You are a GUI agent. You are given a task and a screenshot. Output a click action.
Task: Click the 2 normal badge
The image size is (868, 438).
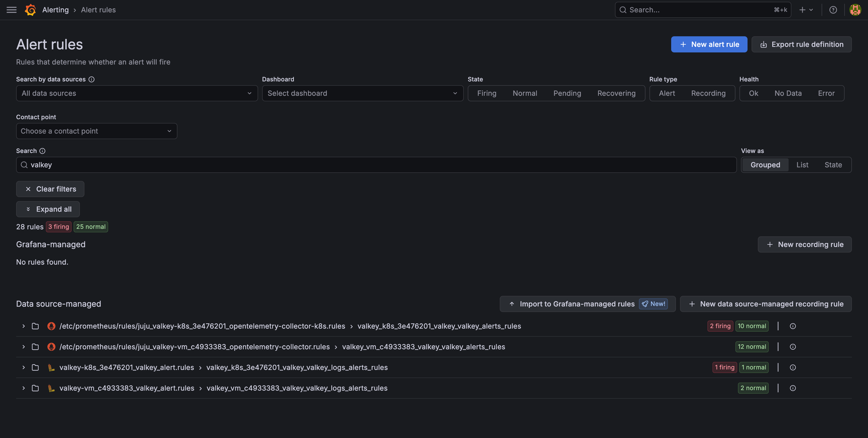[x=753, y=388]
